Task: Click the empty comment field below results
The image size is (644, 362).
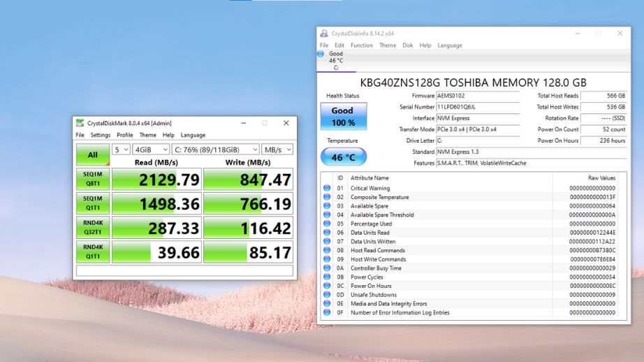Action: pos(184,270)
